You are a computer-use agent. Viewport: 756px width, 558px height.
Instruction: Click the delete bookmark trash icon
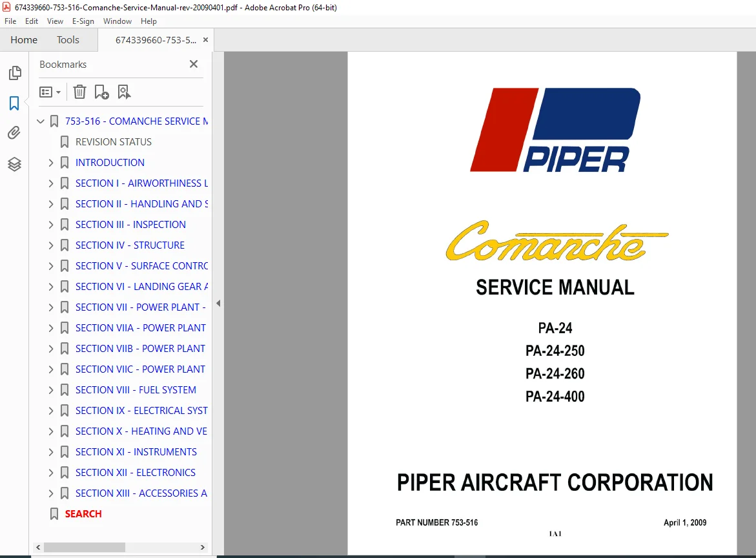79,92
